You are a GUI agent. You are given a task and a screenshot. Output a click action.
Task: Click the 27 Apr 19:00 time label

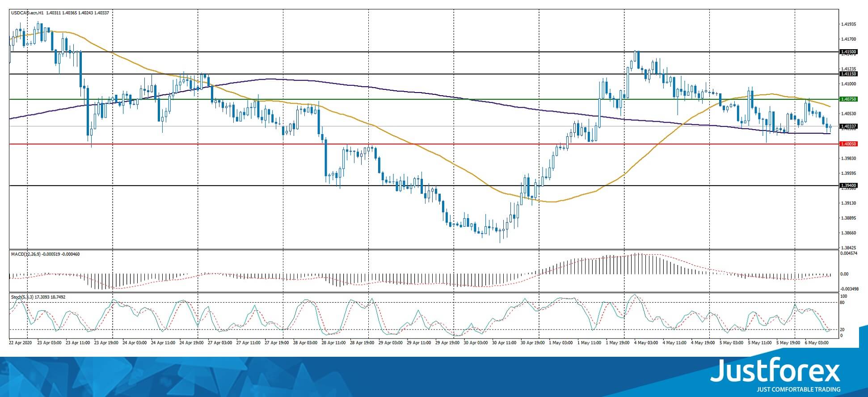pyautogui.click(x=277, y=343)
